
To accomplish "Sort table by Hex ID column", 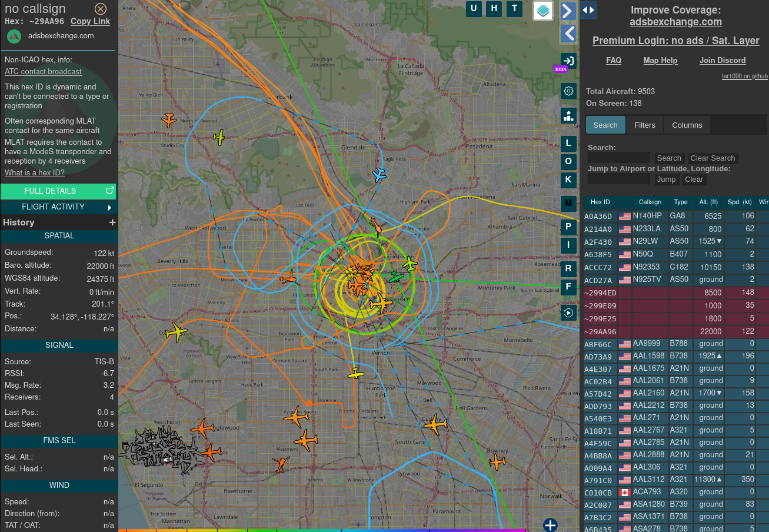I will pos(600,202).
